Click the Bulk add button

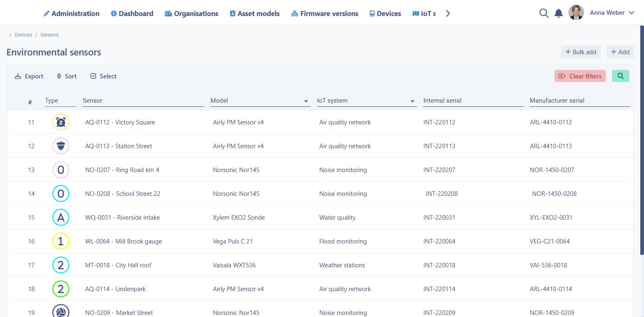coord(581,52)
